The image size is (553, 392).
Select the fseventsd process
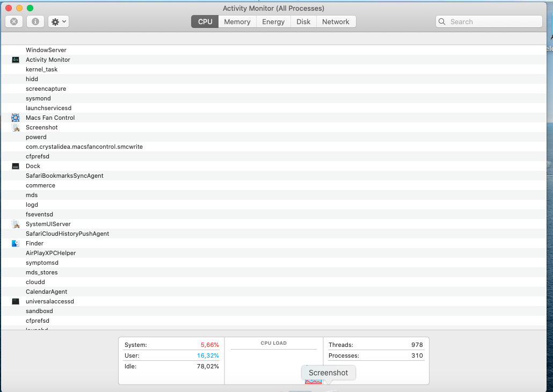click(x=40, y=214)
